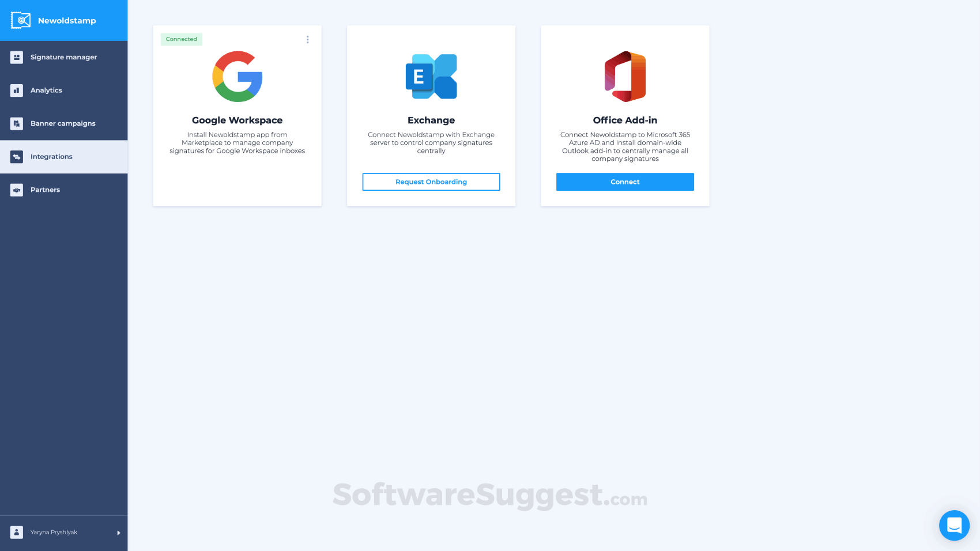Click the Newoldstamp brand name
This screenshot has width=980, height=551.
[x=67, y=20]
